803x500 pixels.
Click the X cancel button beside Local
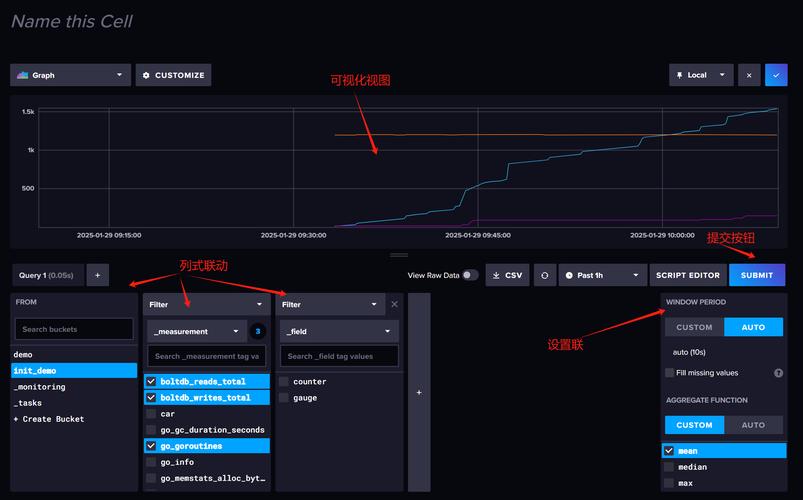coord(749,75)
